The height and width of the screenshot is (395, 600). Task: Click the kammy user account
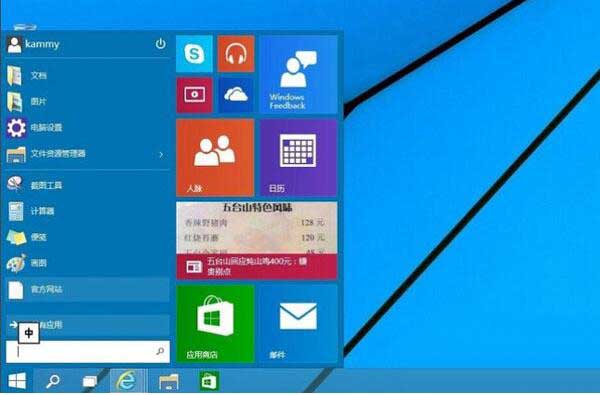(x=34, y=44)
